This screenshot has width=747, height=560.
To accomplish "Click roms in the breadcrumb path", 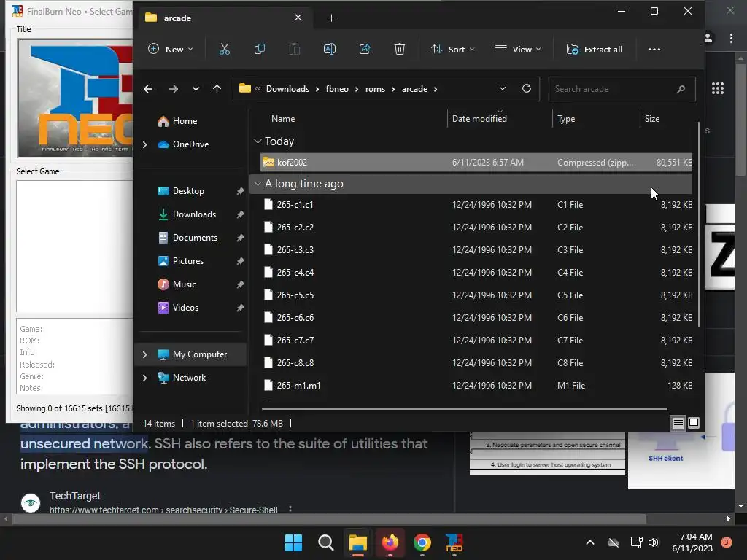I will (376, 89).
